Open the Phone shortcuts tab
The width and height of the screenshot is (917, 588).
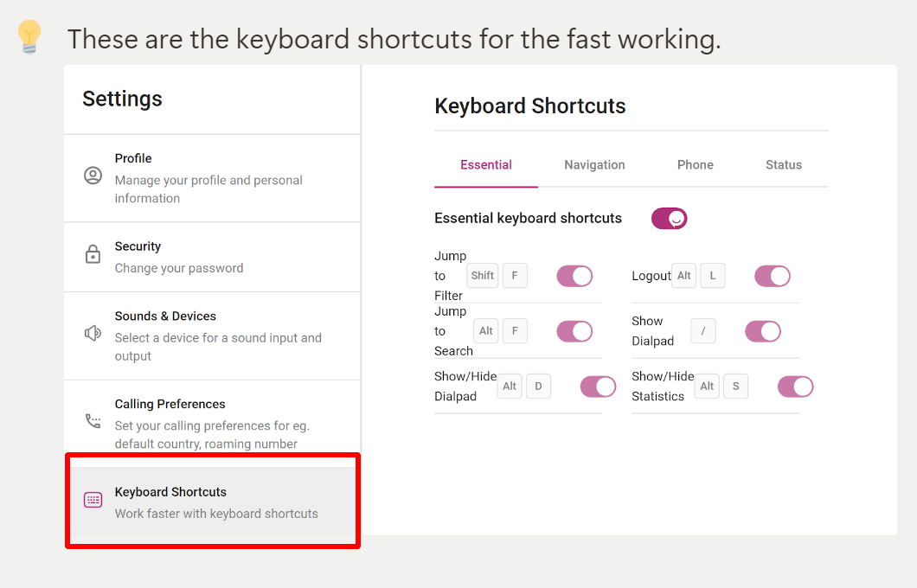tap(695, 165)
